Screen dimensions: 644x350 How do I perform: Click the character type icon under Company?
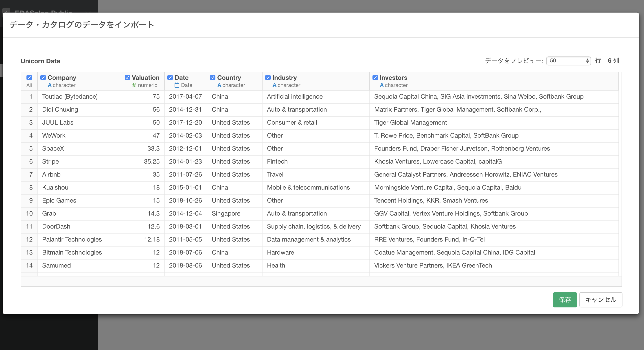[50, 85]
